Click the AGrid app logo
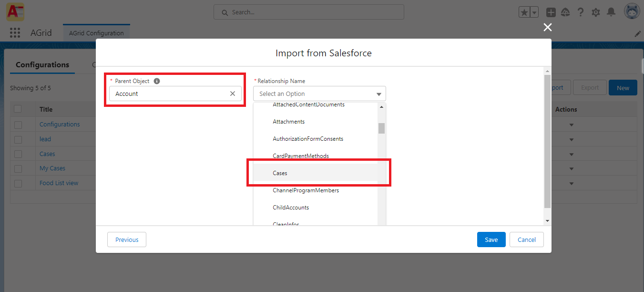The height and width of the screenshot is (292, 644). coord(15,11)
